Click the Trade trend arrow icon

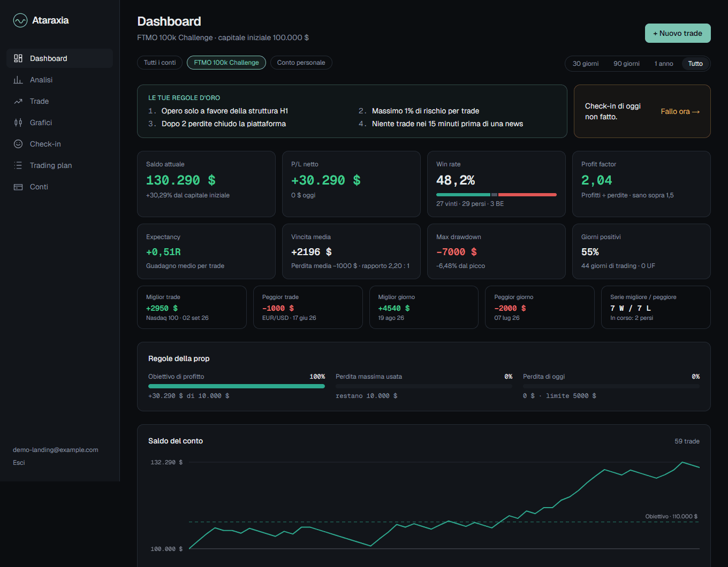(x=18, y=101)
